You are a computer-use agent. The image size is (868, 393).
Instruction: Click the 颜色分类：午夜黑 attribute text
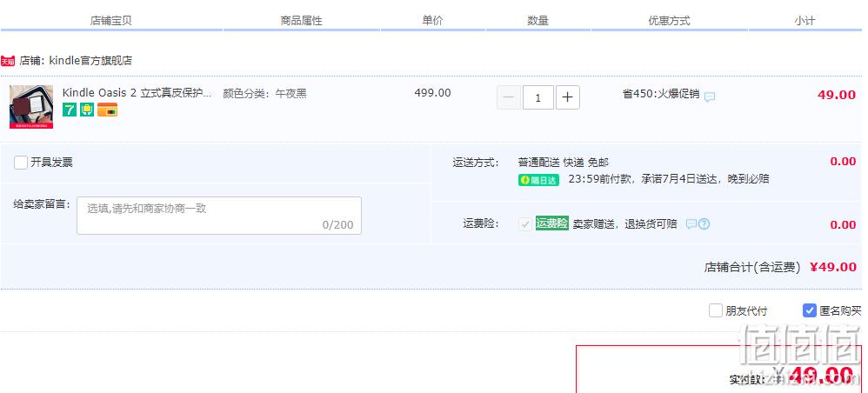[x=264, y=94]
